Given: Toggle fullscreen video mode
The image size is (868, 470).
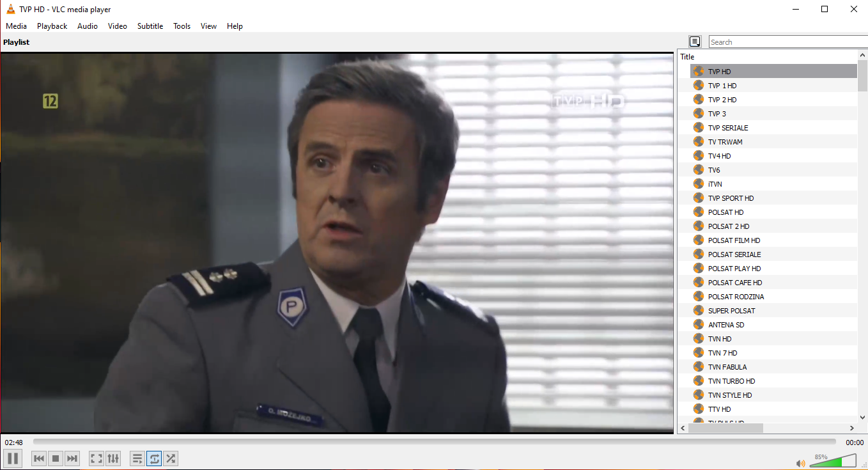Looking at the screenshot, I should coord(97,458).
